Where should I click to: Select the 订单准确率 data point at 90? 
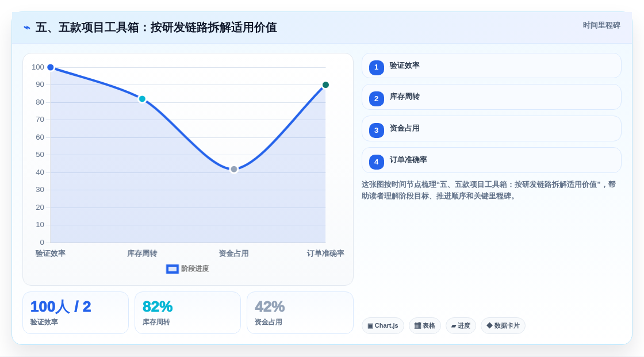pyautogui.click(x=325, y=85)
